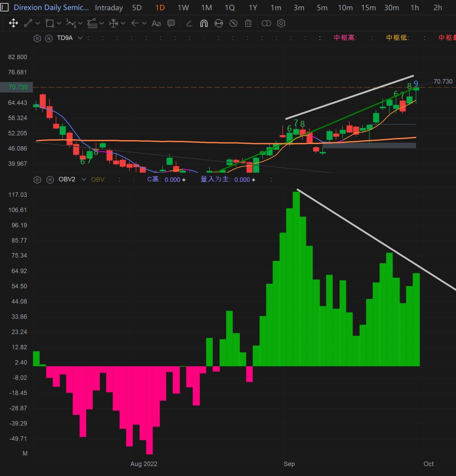
Task: Click the OBV: legend label
Action: tap(98, 180)
